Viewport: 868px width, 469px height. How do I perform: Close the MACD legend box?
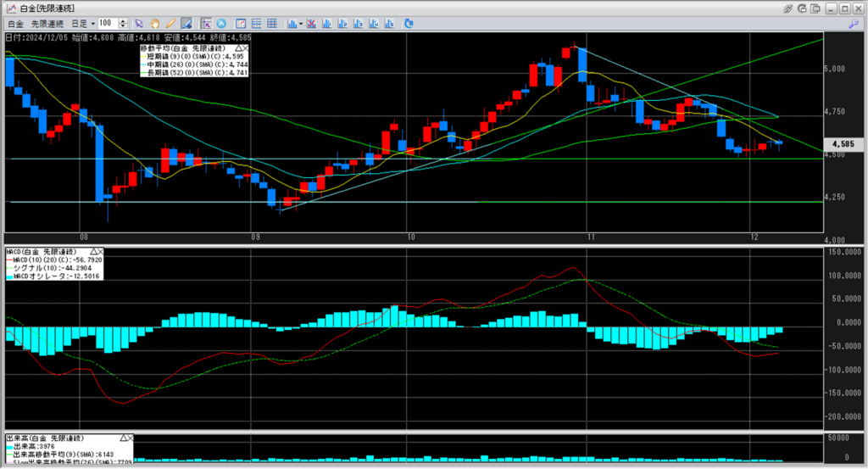point(100,252)
